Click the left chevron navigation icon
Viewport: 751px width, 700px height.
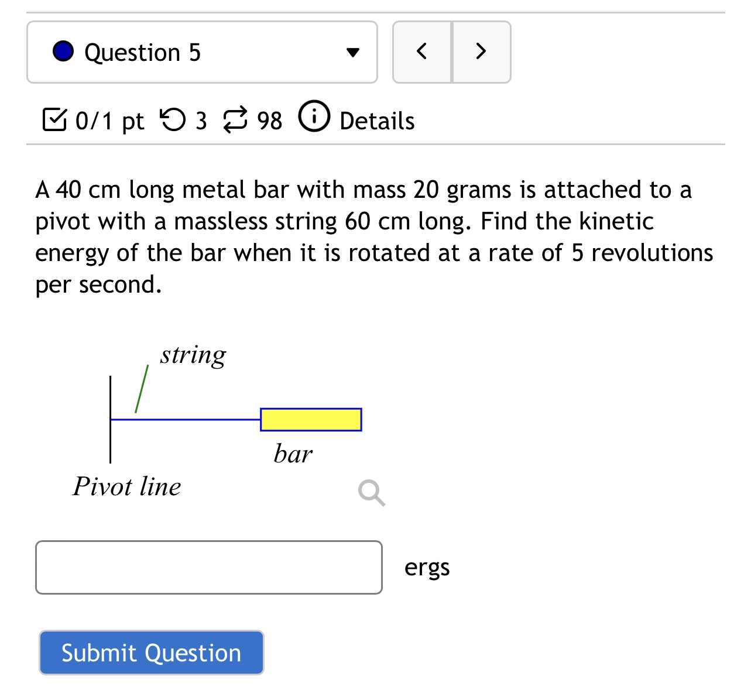click(421, 52)
